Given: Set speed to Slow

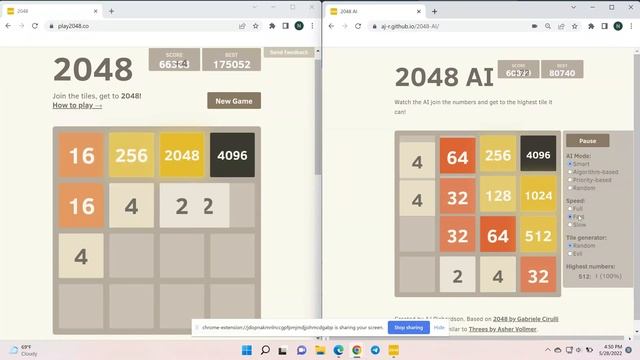Looking at the screenshot, I should coord(570,224).
